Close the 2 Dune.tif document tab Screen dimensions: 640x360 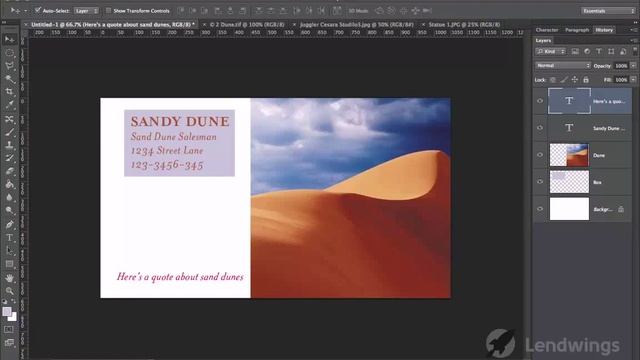[204, 24]
